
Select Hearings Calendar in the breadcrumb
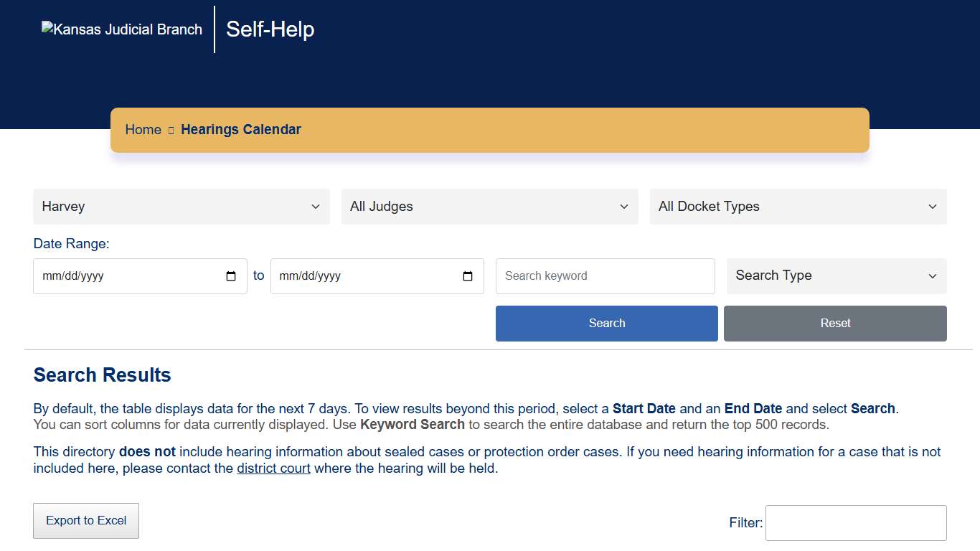click(241, 130)
